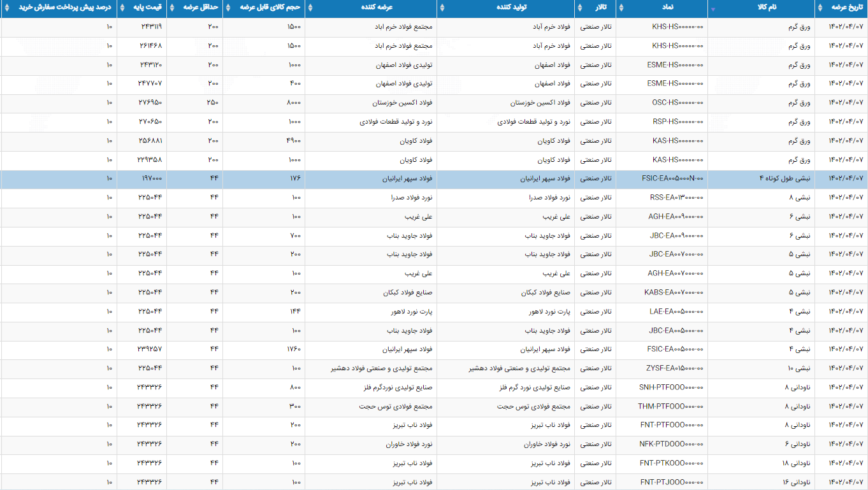Screen dimensions: 868x490
Task: Click the offer volume value '۱۷۶'
Action: (x=295, y=178)
